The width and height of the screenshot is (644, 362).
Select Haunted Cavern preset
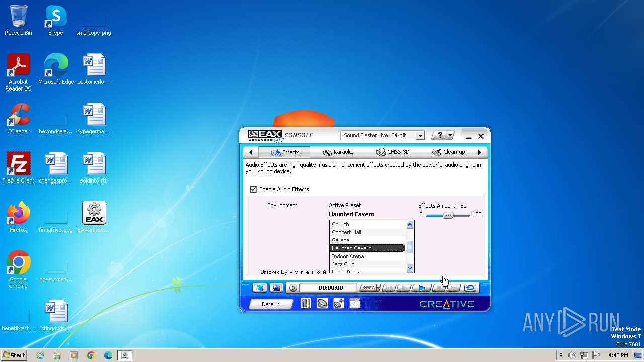(x=367, y=248)
